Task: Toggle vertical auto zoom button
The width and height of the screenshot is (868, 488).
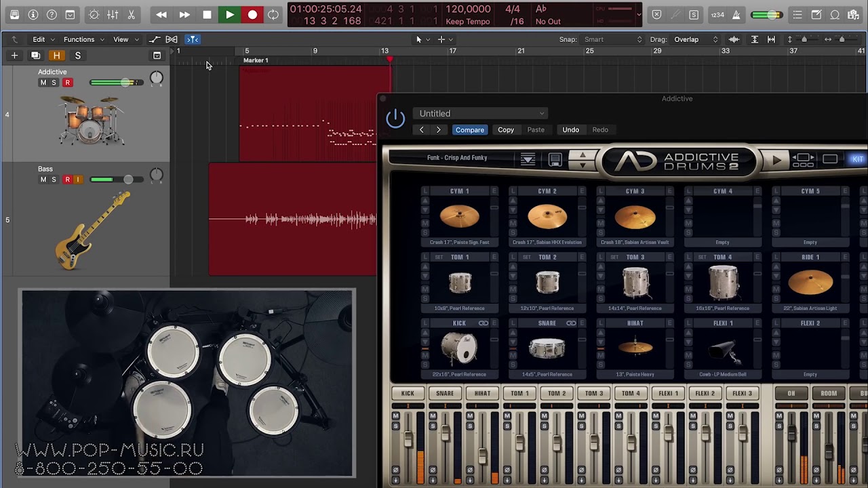Action: tap(754, 39)
